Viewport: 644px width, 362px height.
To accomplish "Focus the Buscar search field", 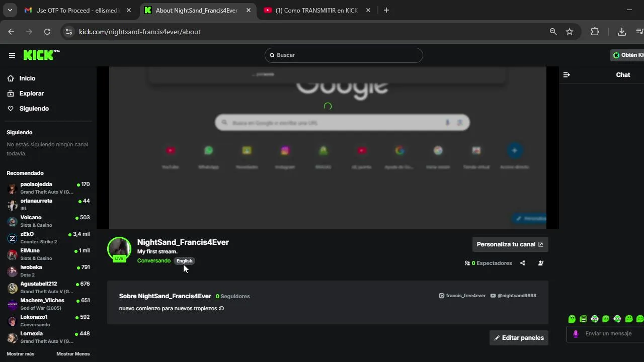I will [x=344, y=55].
